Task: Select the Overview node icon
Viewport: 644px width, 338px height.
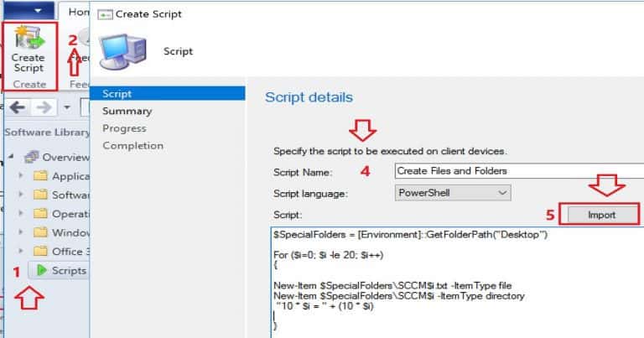Action: click(x=32, y=157)
